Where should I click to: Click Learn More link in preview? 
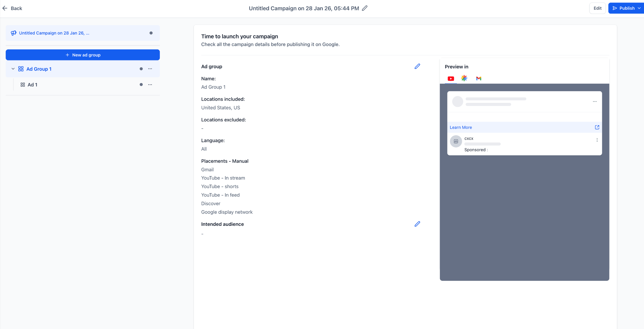point(461,127)
